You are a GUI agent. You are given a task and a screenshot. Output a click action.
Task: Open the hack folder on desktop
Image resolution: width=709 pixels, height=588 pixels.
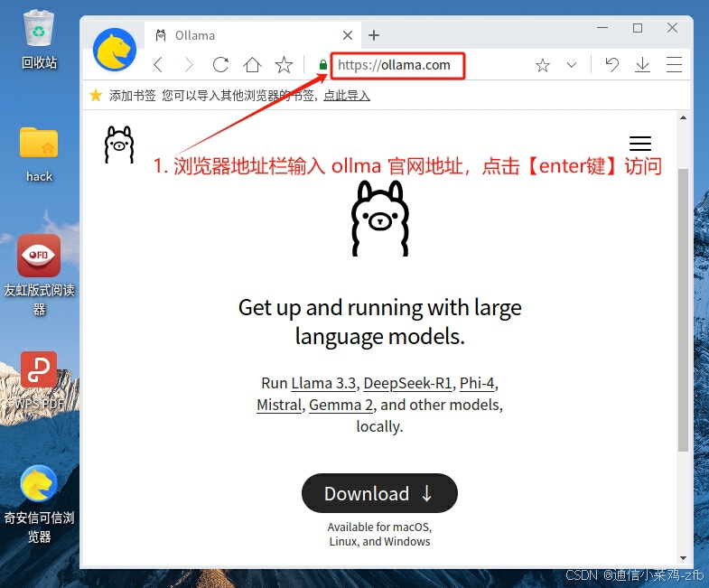pos(39,143)
